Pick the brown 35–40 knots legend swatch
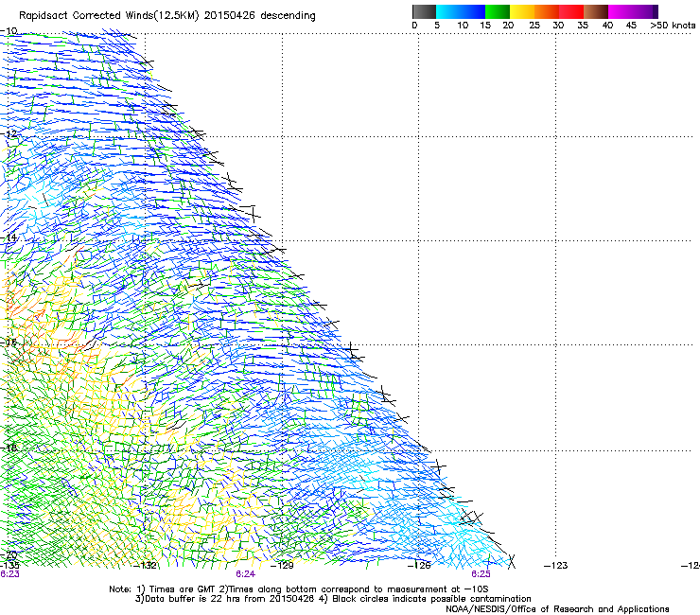Viewport: 700px width, 615px height. 596,11
